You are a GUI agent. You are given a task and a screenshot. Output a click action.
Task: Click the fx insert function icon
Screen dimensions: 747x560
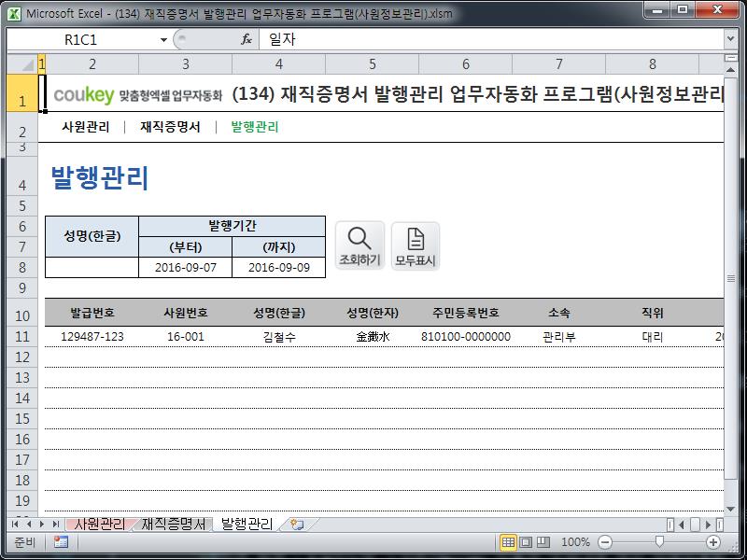pyautogui.click(x=247, y=39)
